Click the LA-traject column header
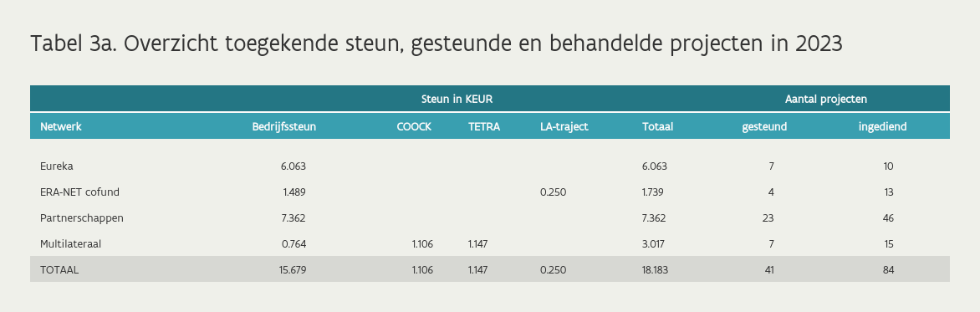This screenshot has width=980, height=312. (x=564, y=126)
